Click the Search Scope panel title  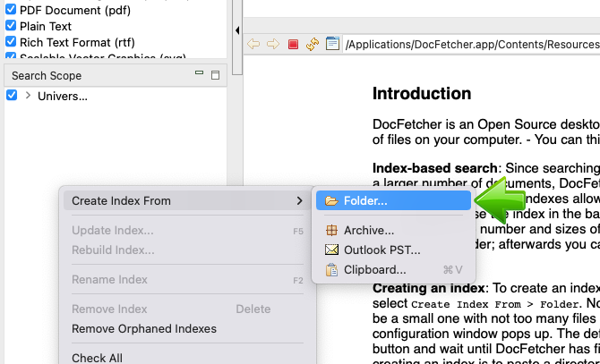(x=47, y=76)
